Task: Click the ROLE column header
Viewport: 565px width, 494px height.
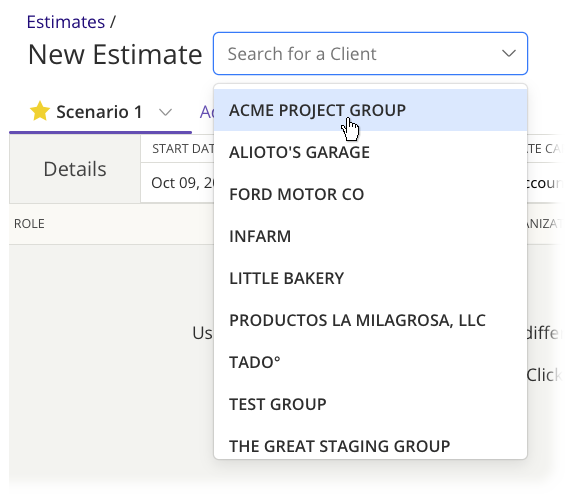Action: point(29,224)
